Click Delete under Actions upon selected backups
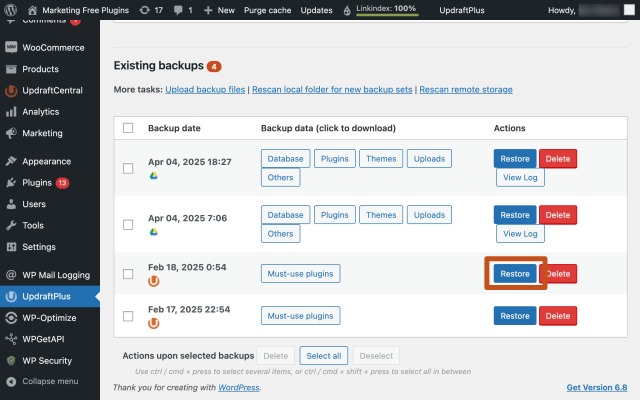 (276, 356)
